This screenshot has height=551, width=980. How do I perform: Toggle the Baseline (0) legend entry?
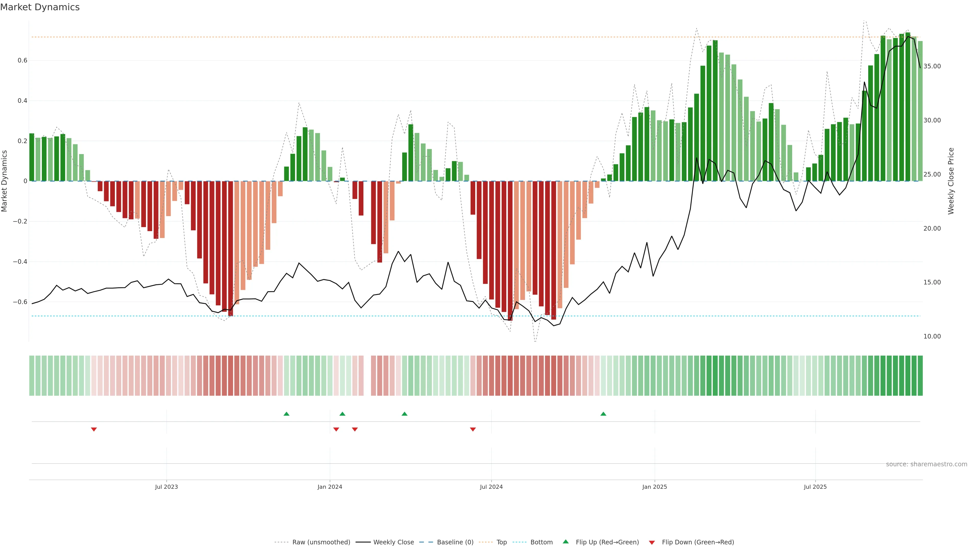pyautogui.click(x=455, y=542)
